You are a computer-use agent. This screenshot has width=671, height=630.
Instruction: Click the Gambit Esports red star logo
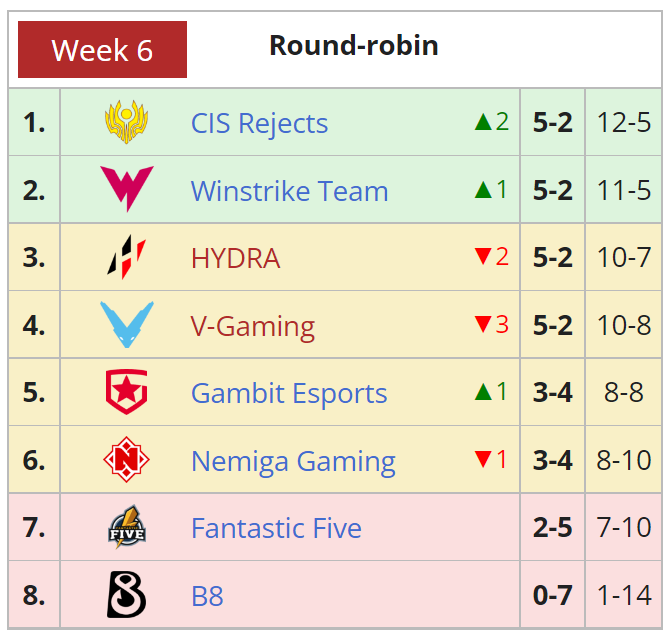127,392
